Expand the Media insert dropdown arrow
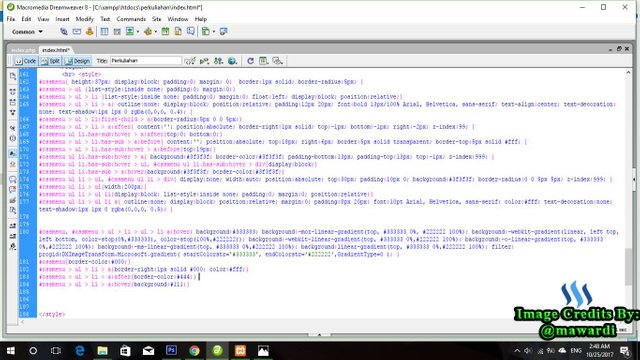Viewport: 640px width, 360px height. [x=156, y=32]
